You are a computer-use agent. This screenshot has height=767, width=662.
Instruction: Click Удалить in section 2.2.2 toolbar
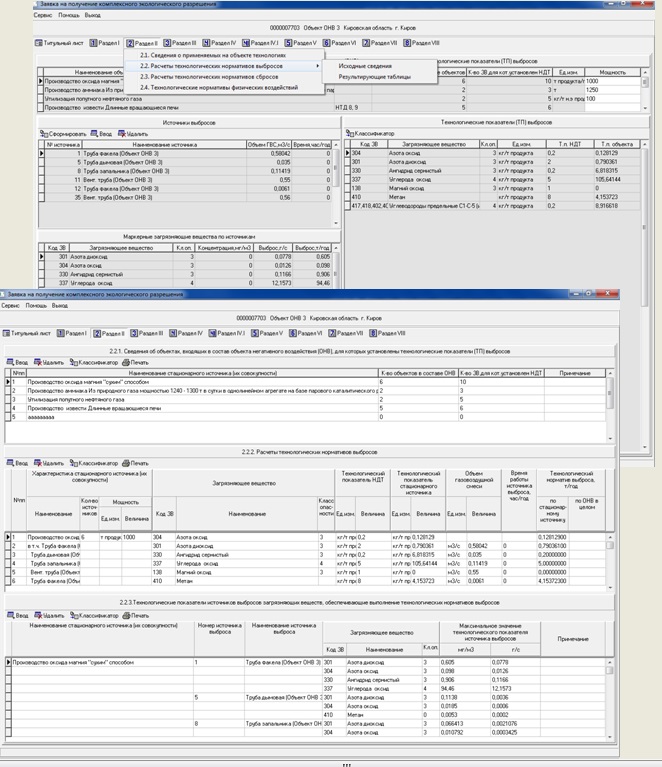(50, 463)
